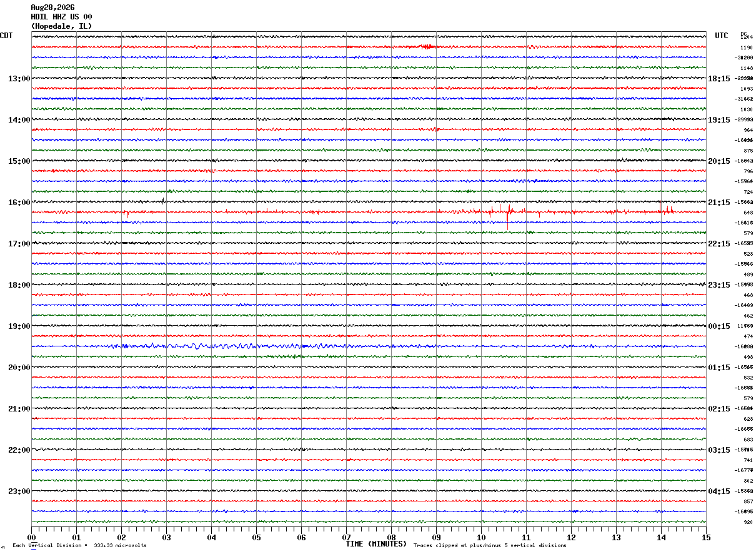Viewport: 756px width, 554px height.
Task: Click the 07 minute tick label
Action: pyautogui.click(x=346, y=537)
